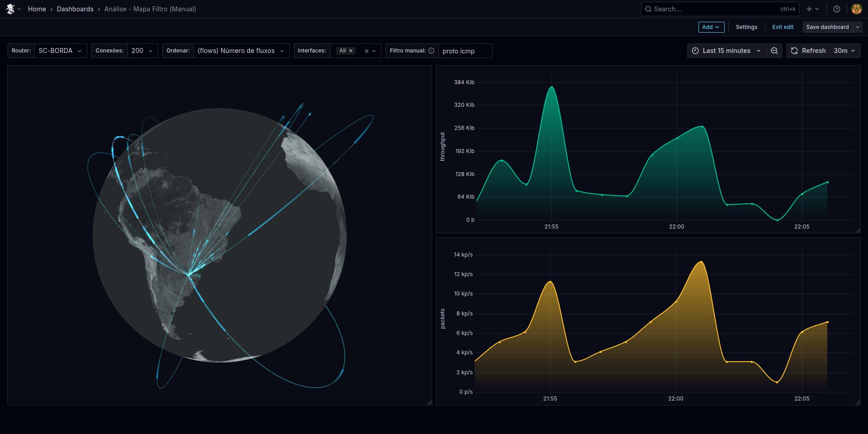The height and width of the screenshot is (434, 868).
Task: Click the zoom out time range icon
Action: [x=774, y=51]
